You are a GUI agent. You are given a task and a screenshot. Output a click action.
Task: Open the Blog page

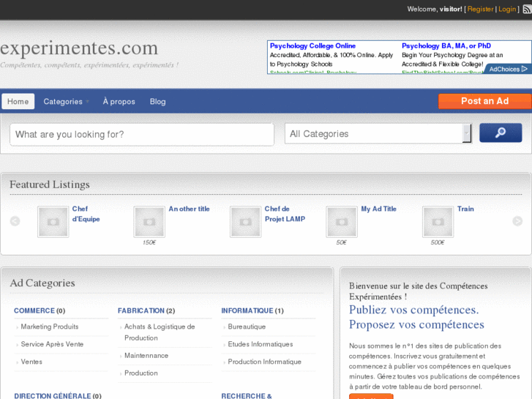[x=158, y=102]
